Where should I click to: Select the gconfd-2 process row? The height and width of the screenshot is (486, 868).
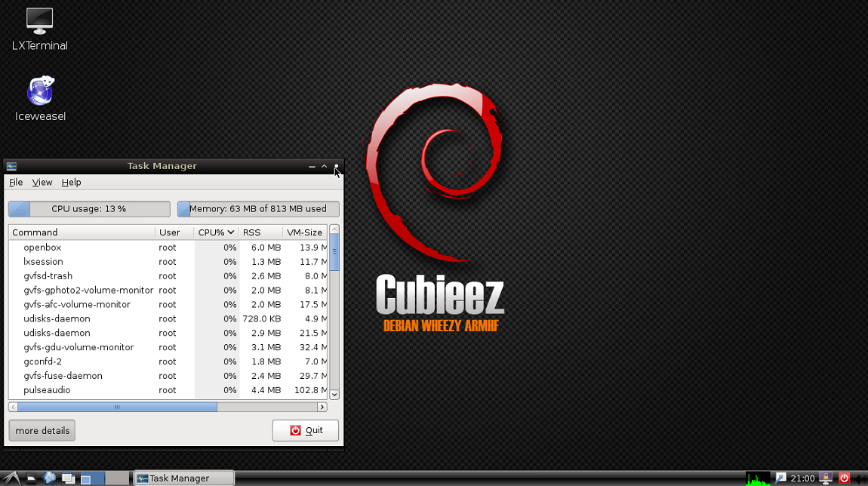[168, 361]
